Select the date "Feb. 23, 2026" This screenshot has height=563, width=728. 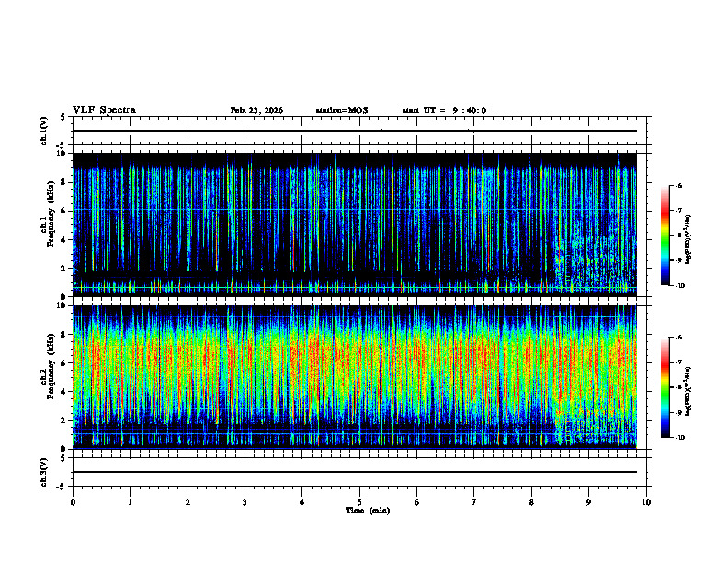(x=256, y=110)
